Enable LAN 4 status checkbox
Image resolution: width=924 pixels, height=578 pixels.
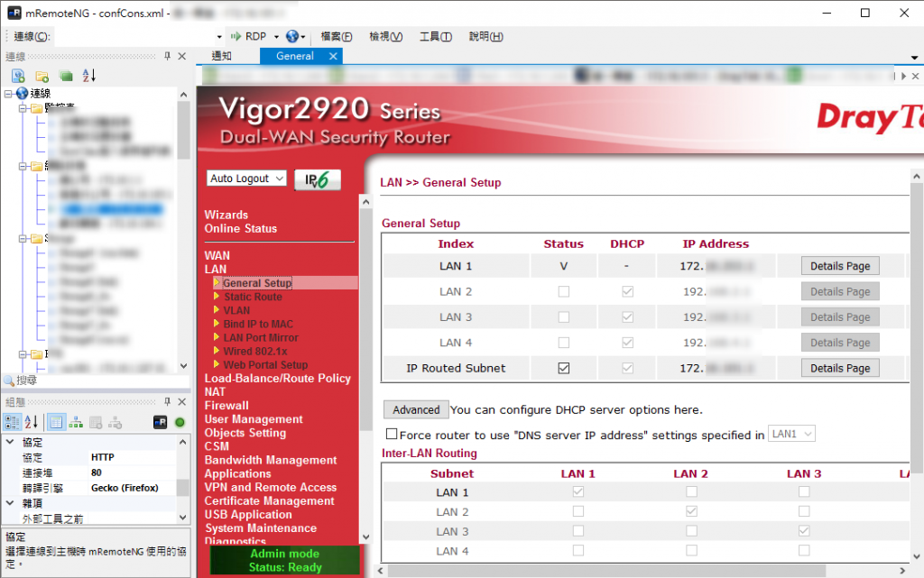tap(564, 342)
